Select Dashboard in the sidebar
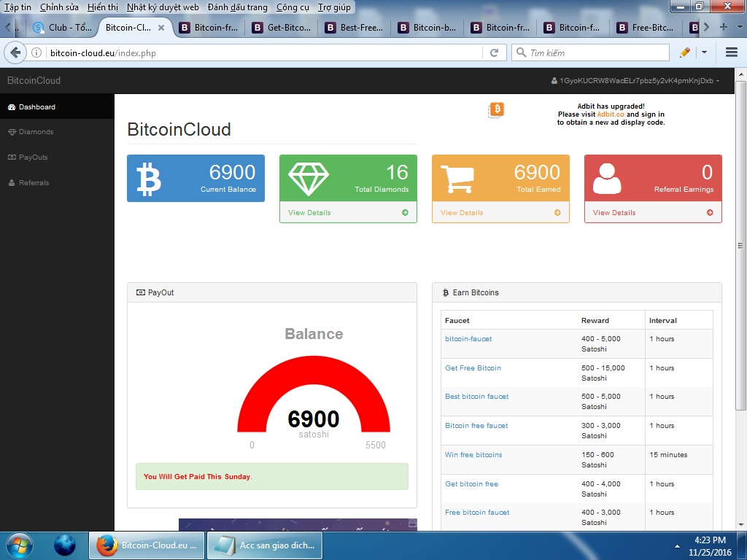Image resolution: width=747 pixels, height=560 pixels. coord(57,106)
